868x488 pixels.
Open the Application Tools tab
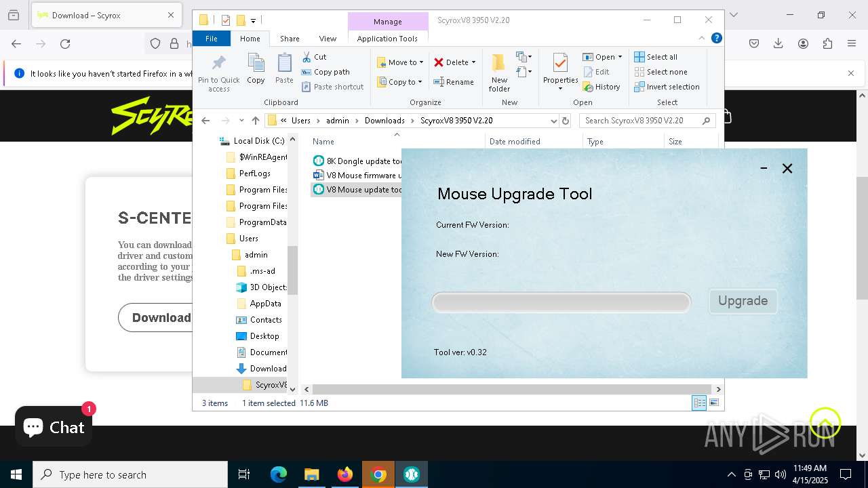pyautogui.click(x=387, y=39)
